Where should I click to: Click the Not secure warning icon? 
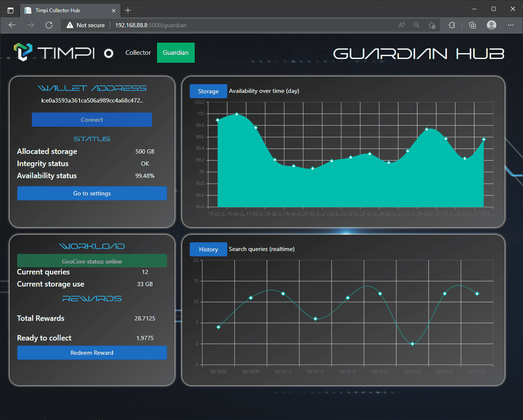(x=70, y=25)
